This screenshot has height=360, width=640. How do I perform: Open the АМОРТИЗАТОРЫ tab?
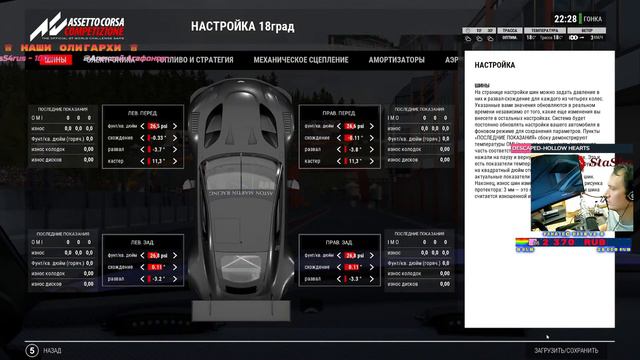396,60
